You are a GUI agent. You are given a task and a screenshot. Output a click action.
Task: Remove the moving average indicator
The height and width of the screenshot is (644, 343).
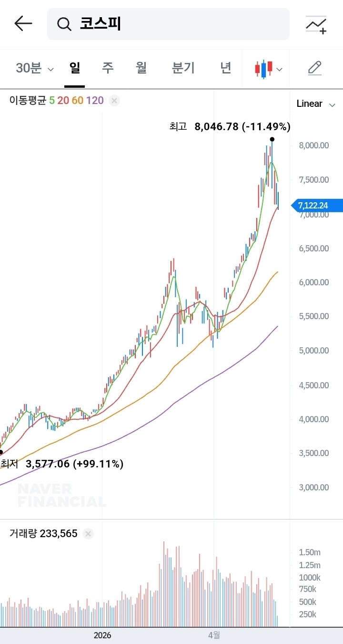[x=114, y=101]
